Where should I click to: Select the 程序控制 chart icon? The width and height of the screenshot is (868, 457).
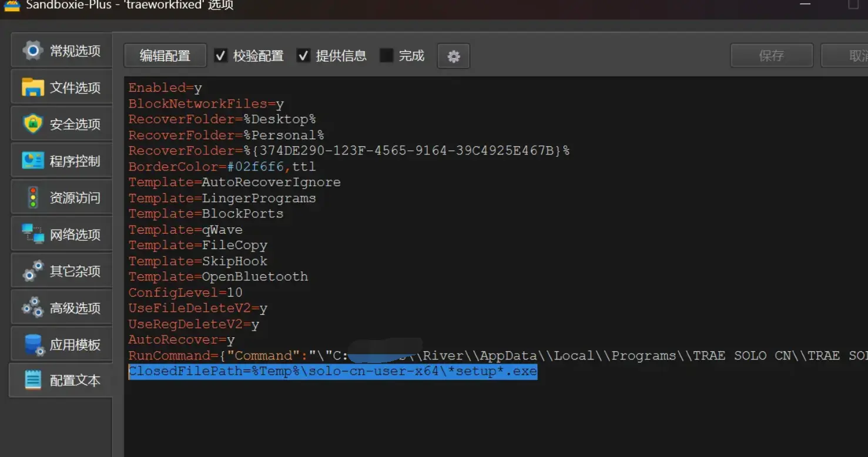pos(33,160)
